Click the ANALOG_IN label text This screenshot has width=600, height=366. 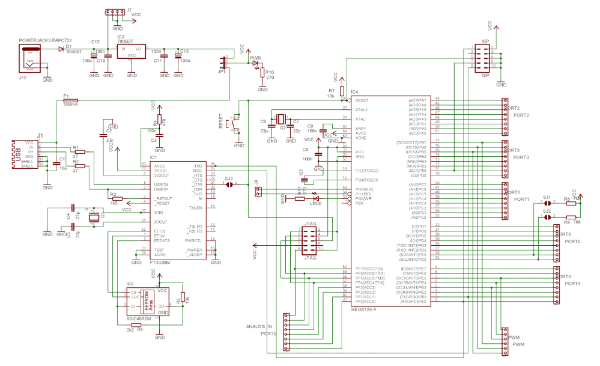click(259, 327)
